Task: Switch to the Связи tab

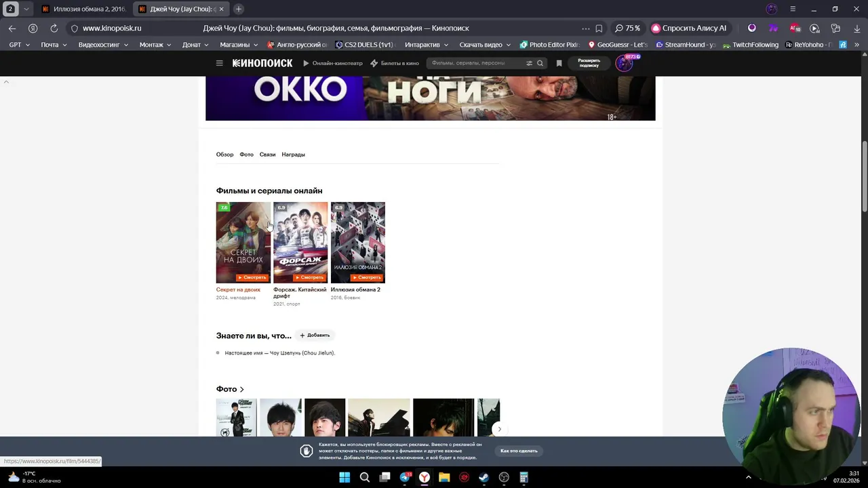Action: tap(267, 155)
